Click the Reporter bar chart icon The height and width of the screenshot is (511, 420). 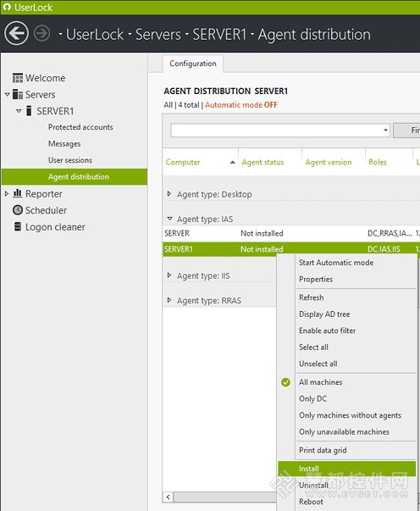point(18,193)
